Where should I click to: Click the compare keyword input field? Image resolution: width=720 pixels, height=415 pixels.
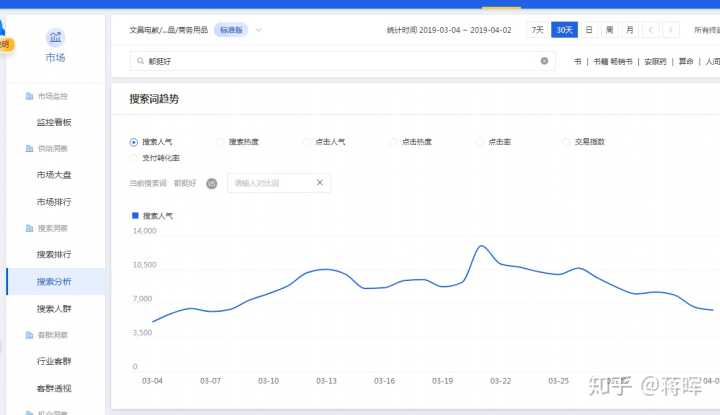click(270, 183)
